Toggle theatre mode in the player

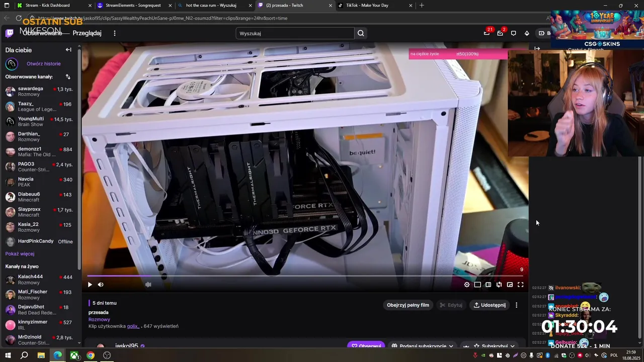pos(477,285)
